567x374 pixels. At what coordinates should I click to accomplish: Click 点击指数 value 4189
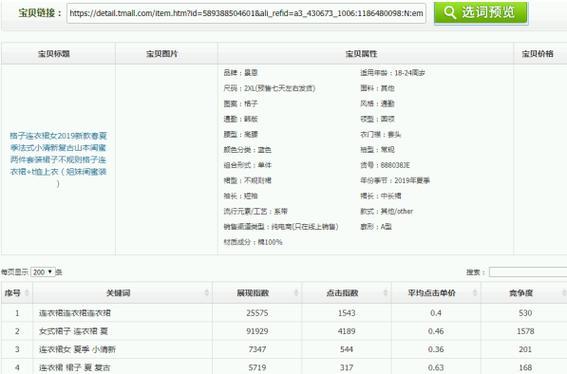(346, 331)
